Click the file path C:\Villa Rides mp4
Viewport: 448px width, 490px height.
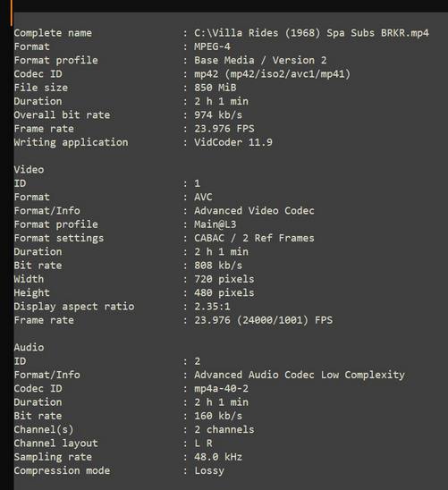(311, 33)
